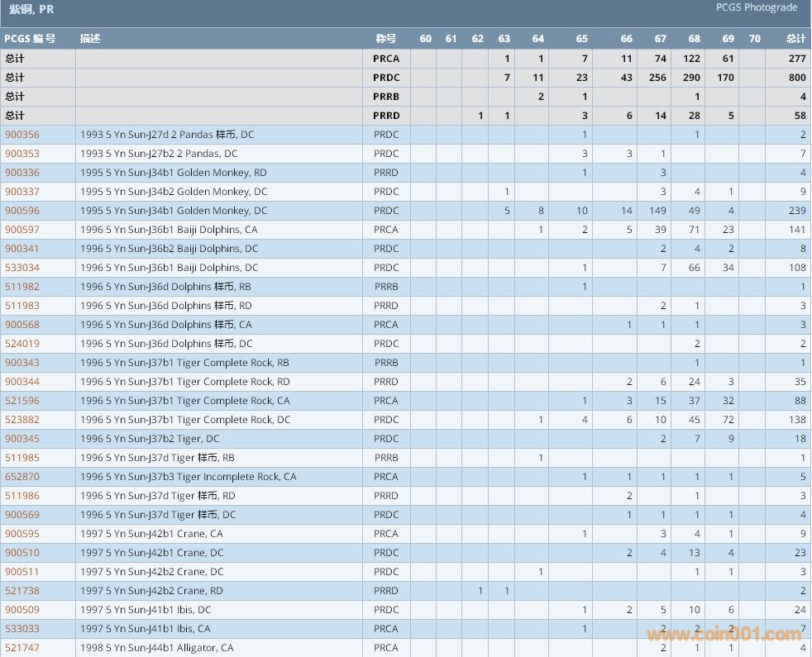This screenshot has height=657, width=812.
Task: Open PCGS number 900356 link
Action: tap(22, 135)
